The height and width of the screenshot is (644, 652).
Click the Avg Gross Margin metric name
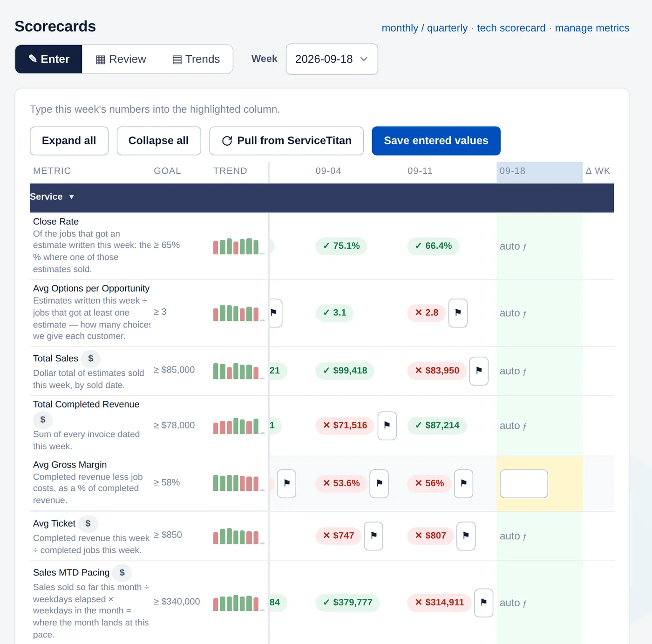point(70,465)
